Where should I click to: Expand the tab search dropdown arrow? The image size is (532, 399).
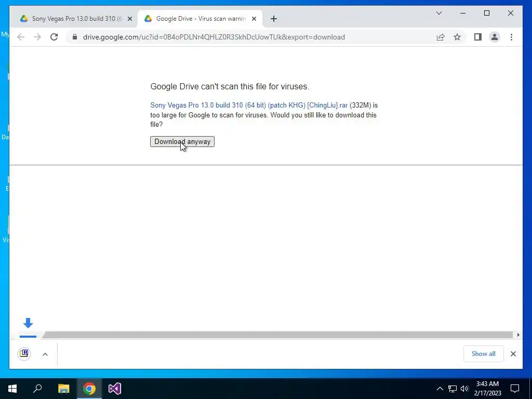(x=439, y=13)
